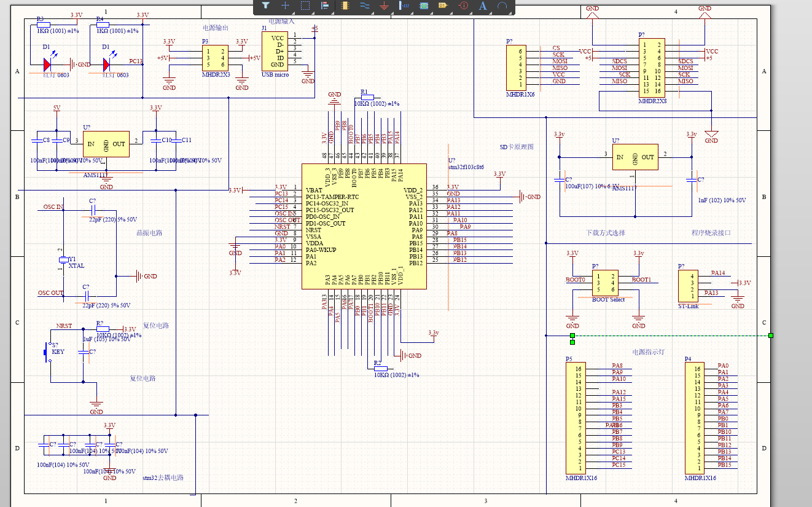The width and height of the screenshot is (812, 507).
Task: Expand the dropdown under the GND power port icon
Action: tap(392, 12)
